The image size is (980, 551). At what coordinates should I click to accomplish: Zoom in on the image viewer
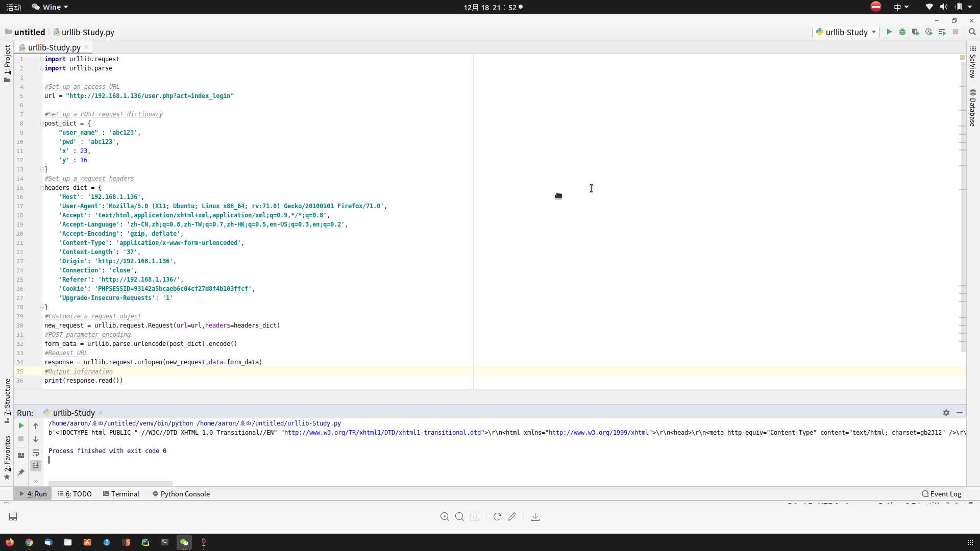[x=445, y=517]
